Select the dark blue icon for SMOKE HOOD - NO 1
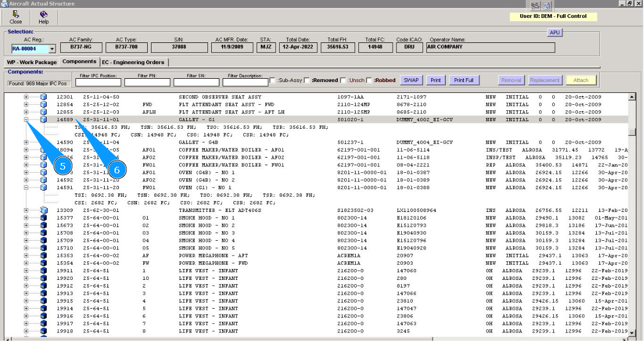The height and width of the screenshot is (344, 644). tap(44, 218)
